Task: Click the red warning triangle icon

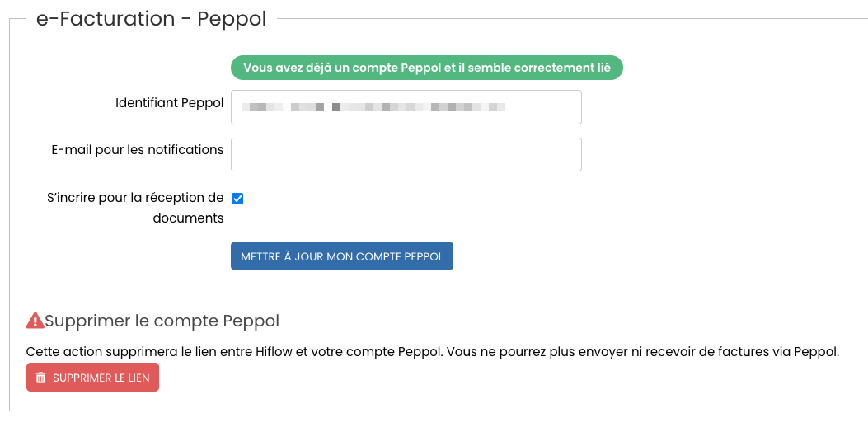Action: pyautogui.click(x=35, y=320)
